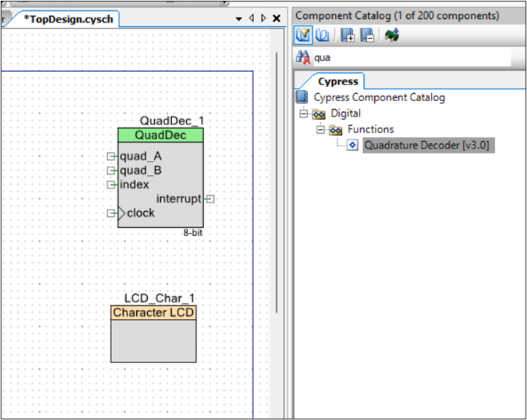Click the Functions folder icon
The height and width of the screenshot is (420, 527).
point(335,130)
